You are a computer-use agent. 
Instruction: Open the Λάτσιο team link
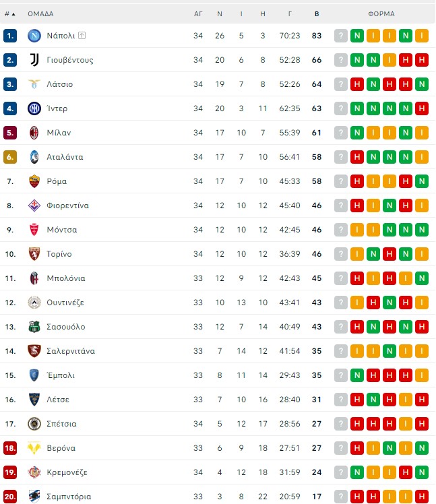point(60,84)
